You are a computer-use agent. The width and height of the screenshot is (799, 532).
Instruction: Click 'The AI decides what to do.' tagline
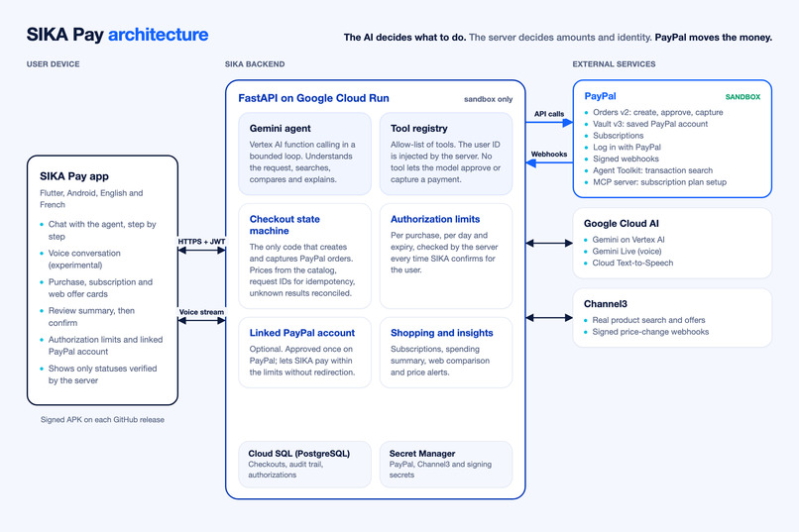pos(404,38)
